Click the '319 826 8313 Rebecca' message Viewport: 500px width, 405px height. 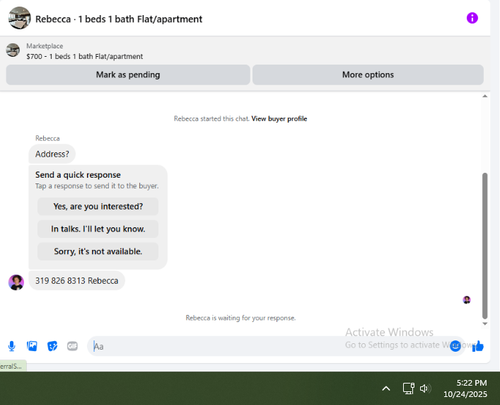tap(77, 281)
